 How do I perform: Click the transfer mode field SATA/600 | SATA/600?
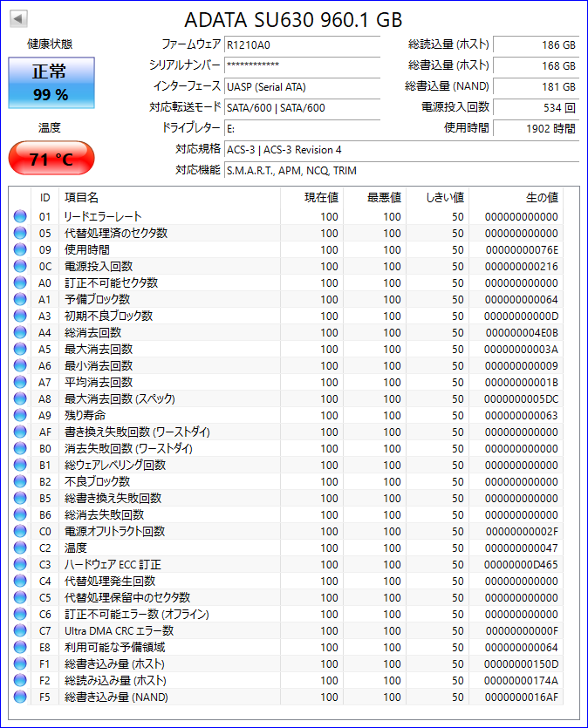[303, 108]
